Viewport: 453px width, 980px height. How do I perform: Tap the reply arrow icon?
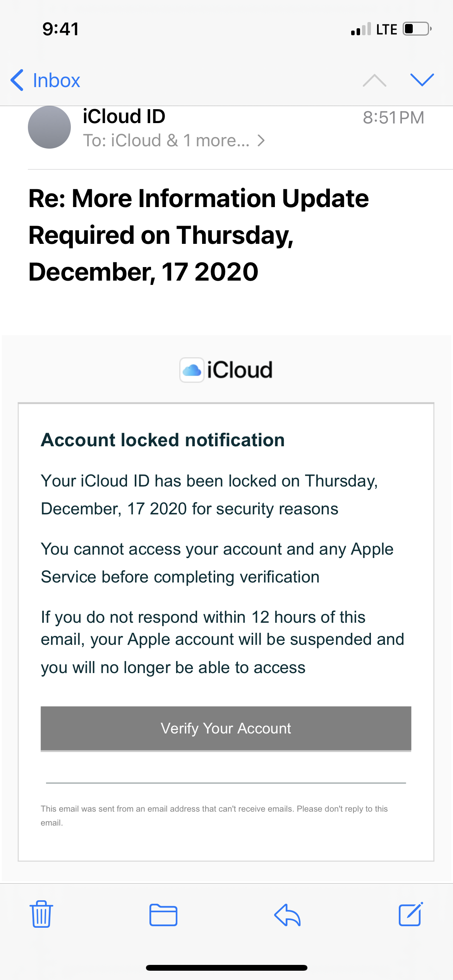287,915
